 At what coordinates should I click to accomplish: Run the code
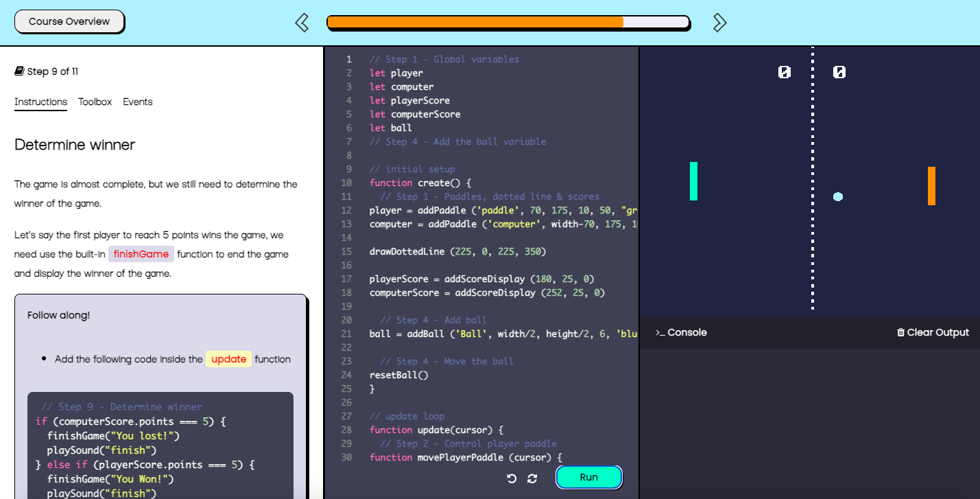tap(588, 477)
